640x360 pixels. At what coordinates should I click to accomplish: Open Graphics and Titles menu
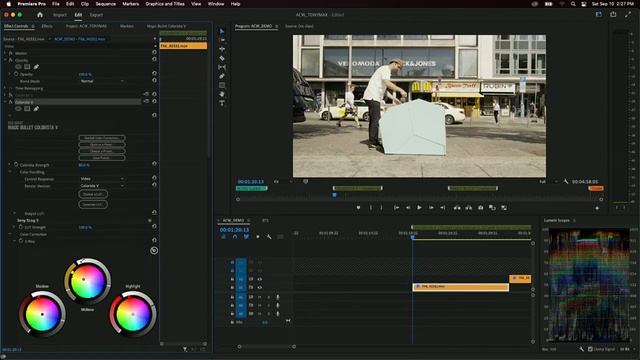click(165, 4)
